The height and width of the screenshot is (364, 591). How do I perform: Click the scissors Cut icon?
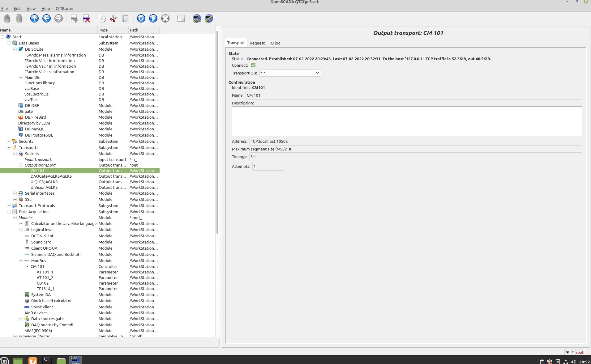(x=113, y=19)
